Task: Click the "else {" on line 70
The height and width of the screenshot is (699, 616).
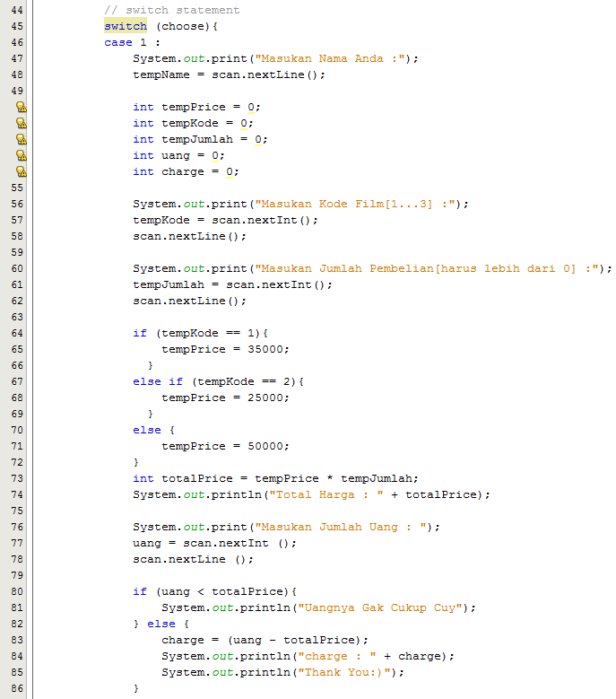Action: pos(153,430)
